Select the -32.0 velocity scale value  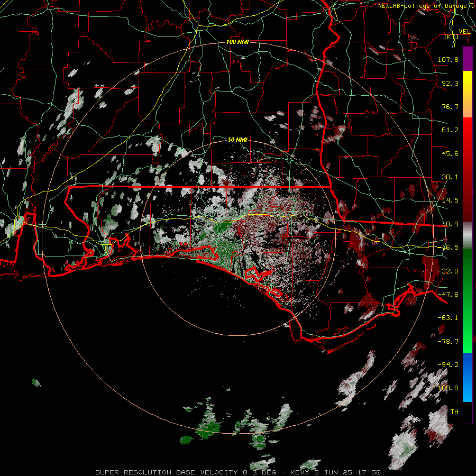[x=448, y=271]
